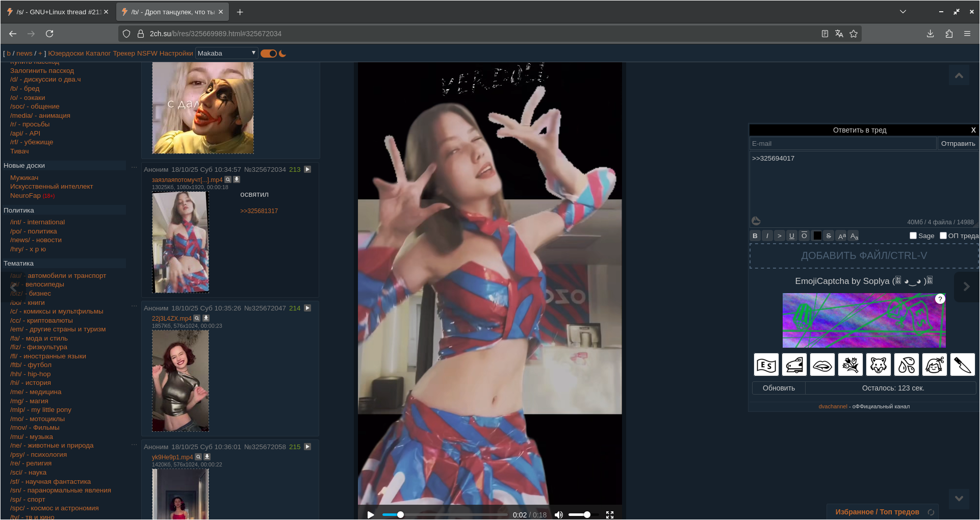
Task: Open the Makaba style dropdown
Action: (x=226, y=53)
